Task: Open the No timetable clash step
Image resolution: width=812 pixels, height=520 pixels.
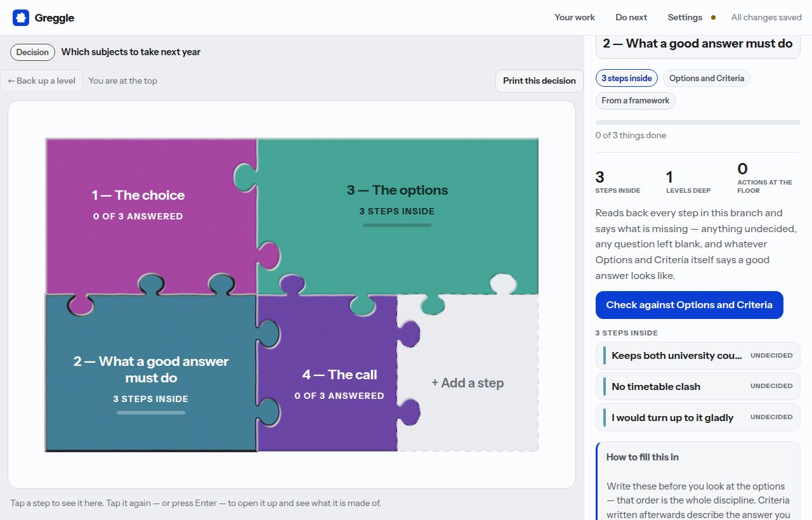Action: coord(698,386)
